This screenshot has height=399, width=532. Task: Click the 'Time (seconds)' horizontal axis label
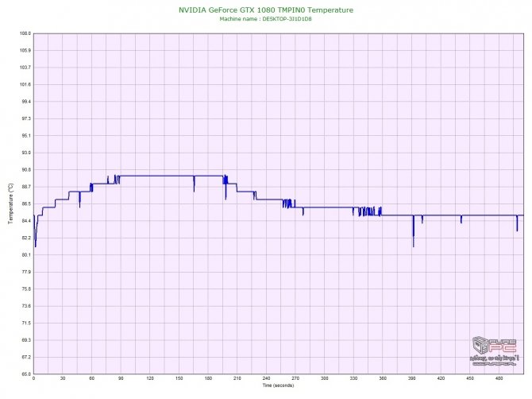click(x=278, y=385)
